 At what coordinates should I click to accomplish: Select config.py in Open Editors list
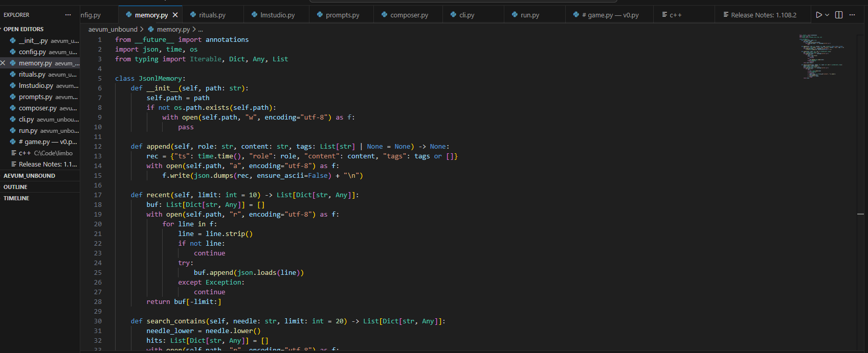tap(32, 52)
